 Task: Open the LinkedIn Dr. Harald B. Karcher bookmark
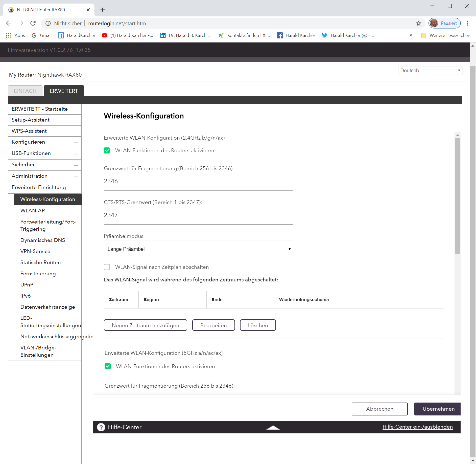point(185,35)
